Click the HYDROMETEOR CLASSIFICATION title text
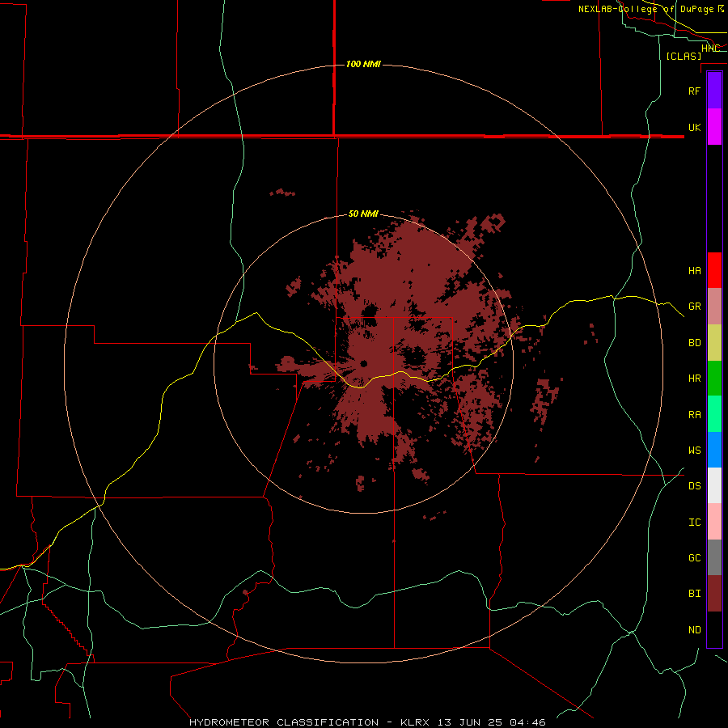 284,722
